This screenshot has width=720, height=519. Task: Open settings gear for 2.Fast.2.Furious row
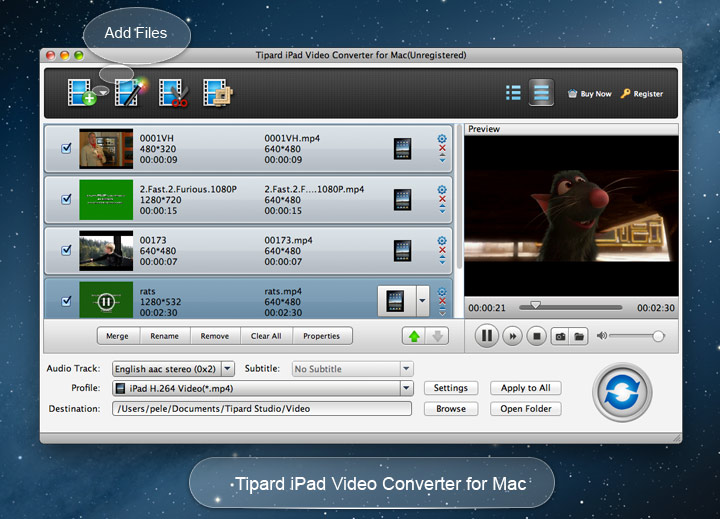pyautogui.click(x=442, y=190)
